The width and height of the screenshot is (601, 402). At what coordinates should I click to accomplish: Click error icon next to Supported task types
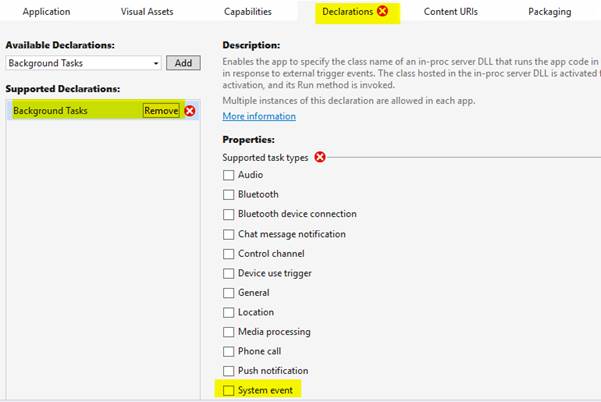tap(320, 157)
